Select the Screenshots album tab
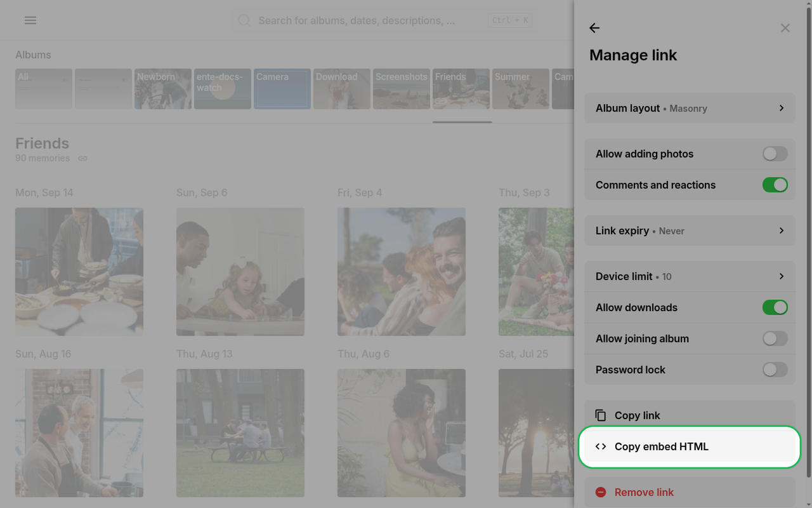812x508 pixels. pos(402,89)
